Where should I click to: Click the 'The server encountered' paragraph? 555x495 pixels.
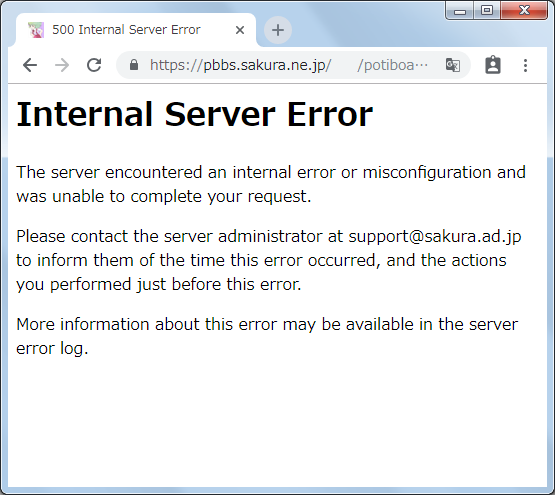(271, 184)
